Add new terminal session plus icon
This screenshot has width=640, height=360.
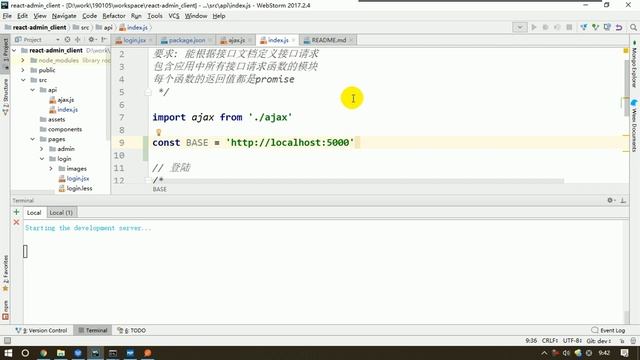pyautogui.click(x=16, y=212)
